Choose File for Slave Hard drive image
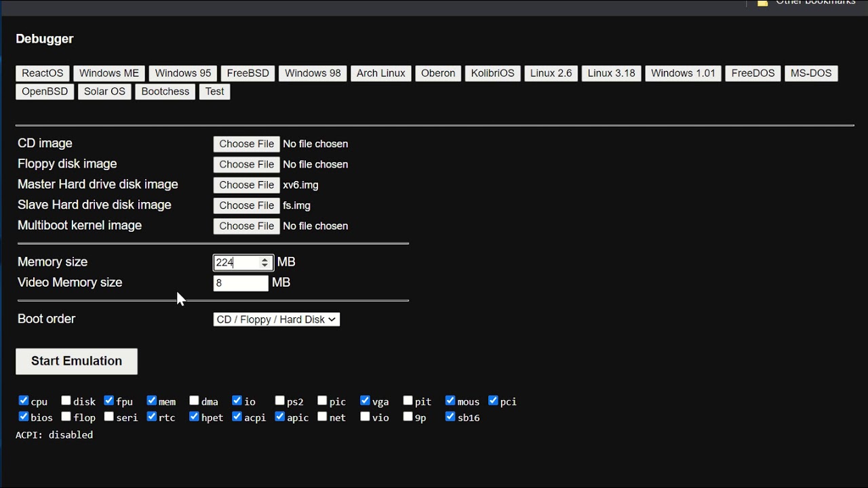Image resolution: width=868 pixels, height=488 pixels. pyautogui.click(x=246, y=205)
